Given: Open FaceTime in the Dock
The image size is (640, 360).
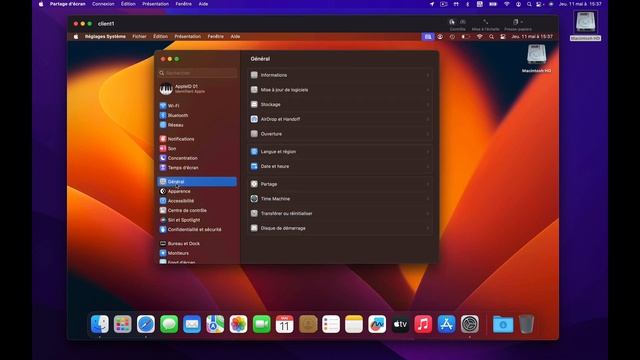Looking at the screenshot, I should coord(261,324).
